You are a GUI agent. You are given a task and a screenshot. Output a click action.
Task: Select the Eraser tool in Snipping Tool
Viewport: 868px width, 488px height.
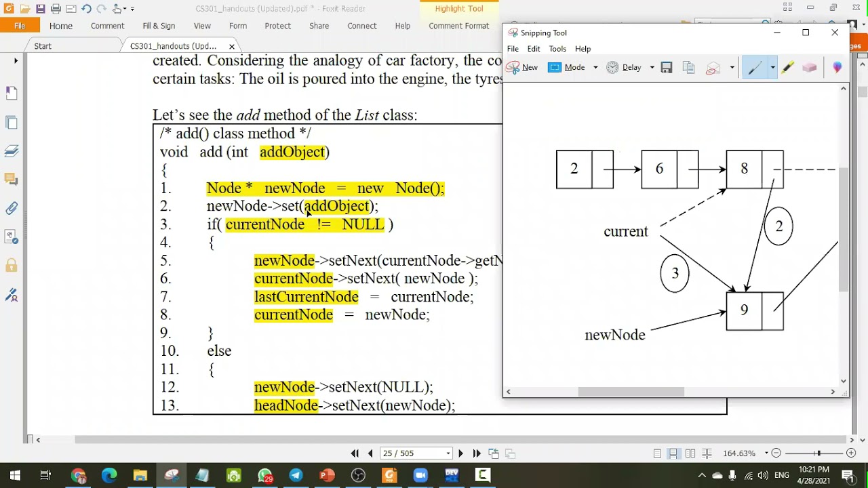[x=809, y=67]
